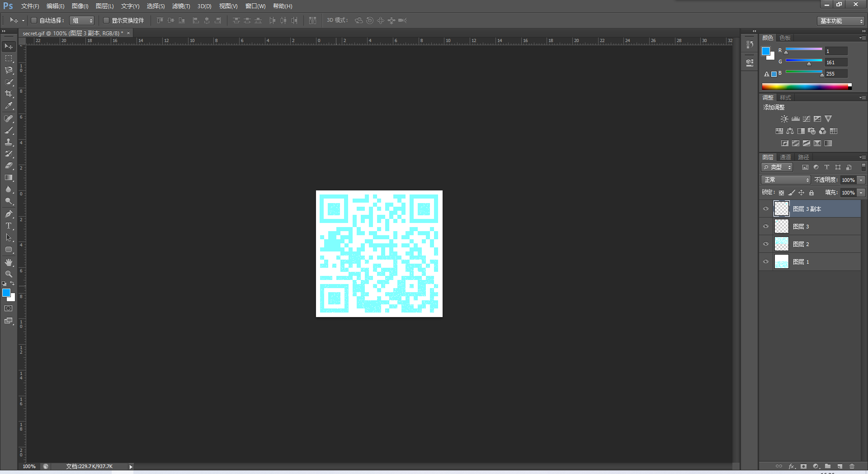Screen dimensions: 868x474
Task: Change the screen mode
Action: pyautogui.click(x=9, y=321)
